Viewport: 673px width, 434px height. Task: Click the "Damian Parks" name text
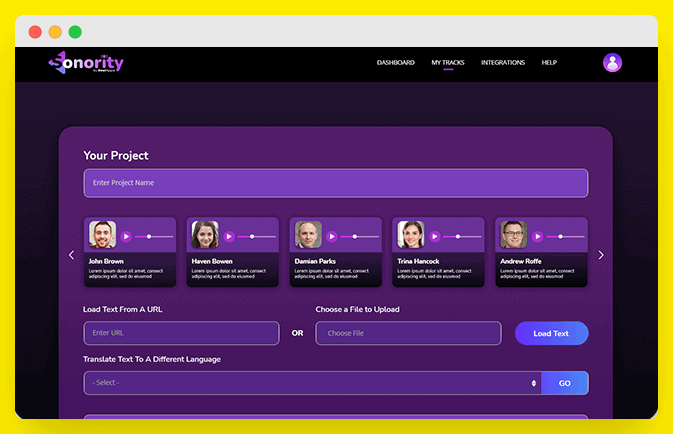[x=315, y=261]
